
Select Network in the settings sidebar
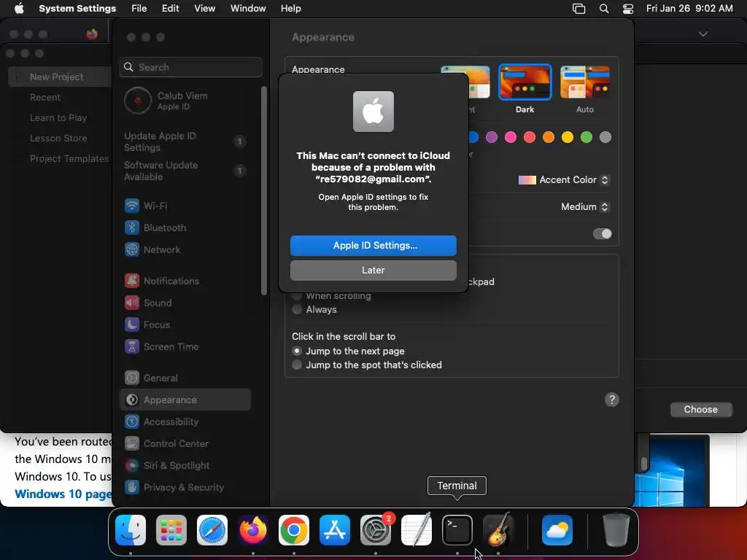tap(186, 249)
